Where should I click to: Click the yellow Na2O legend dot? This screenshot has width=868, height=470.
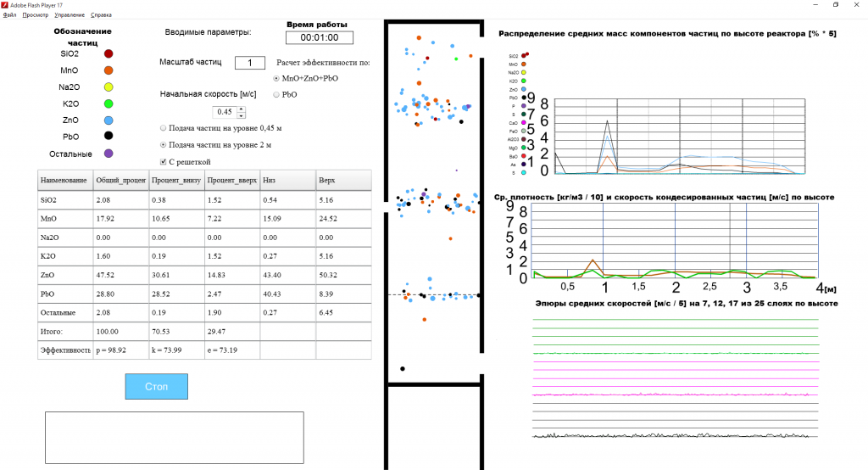[108, 87]
